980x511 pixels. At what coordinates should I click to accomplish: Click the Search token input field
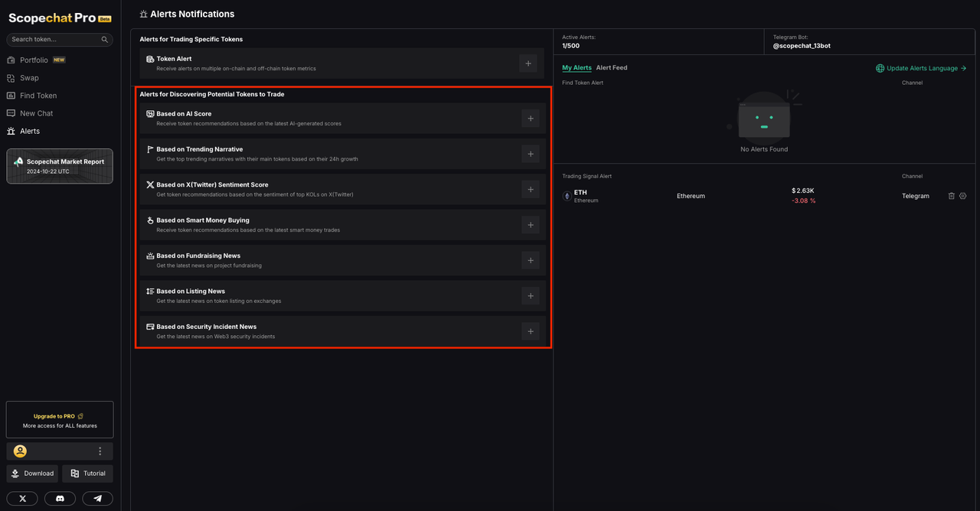[55, 40]
